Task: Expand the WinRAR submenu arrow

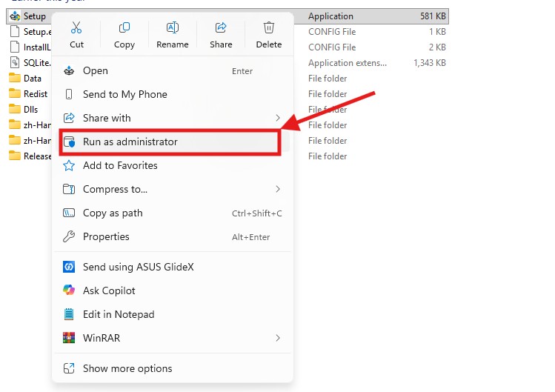Action: click(x=278, y=338)
